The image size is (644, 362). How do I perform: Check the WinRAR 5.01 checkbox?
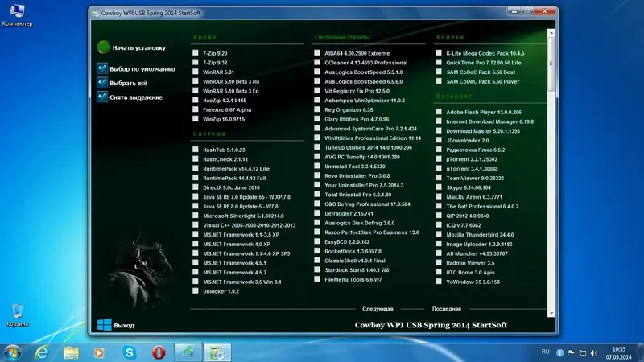point(196,72)
